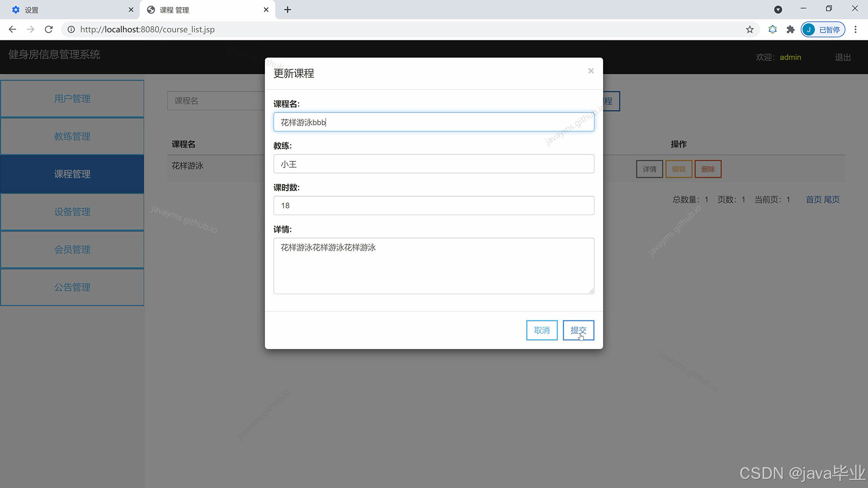Image resolution: width=868 pixels, height=488 pixels.
Task: Restore down the browser window
Action: tap(829, 9)
